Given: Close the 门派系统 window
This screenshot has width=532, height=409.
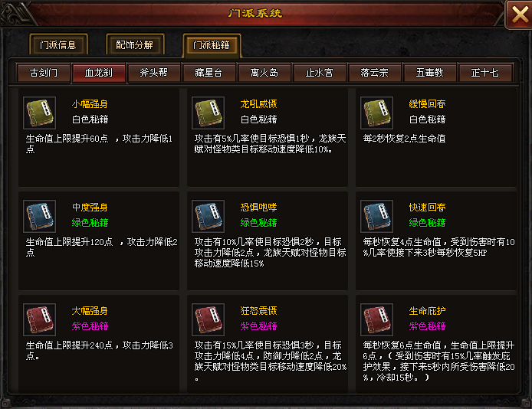Looking at the screenshot, I should (519, 15).
